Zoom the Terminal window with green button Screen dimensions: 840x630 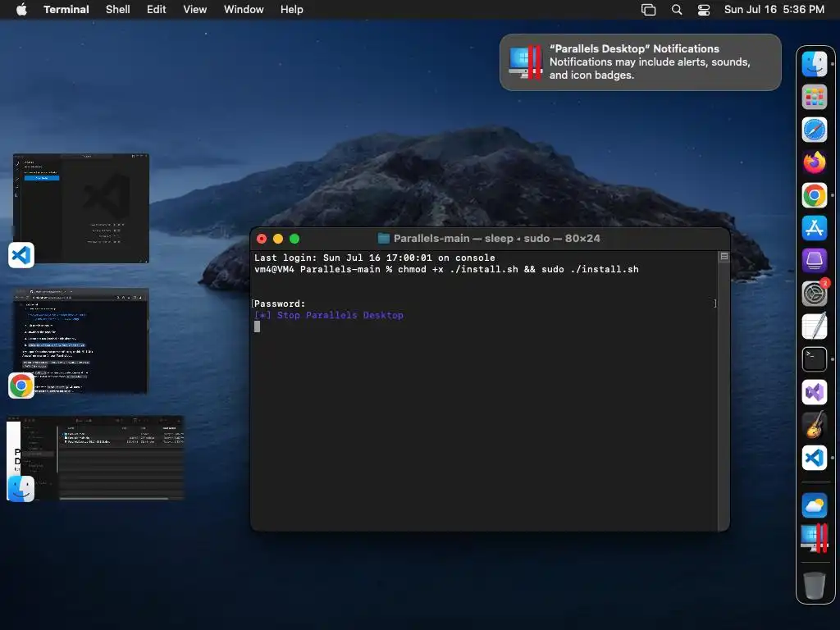click(x=294, y=239)
